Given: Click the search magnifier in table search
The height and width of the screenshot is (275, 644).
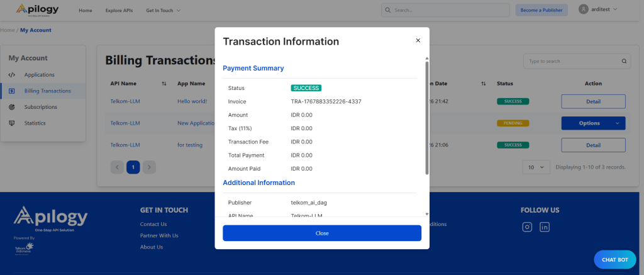Looking at the screenshot, I should (x=624, y=62).
